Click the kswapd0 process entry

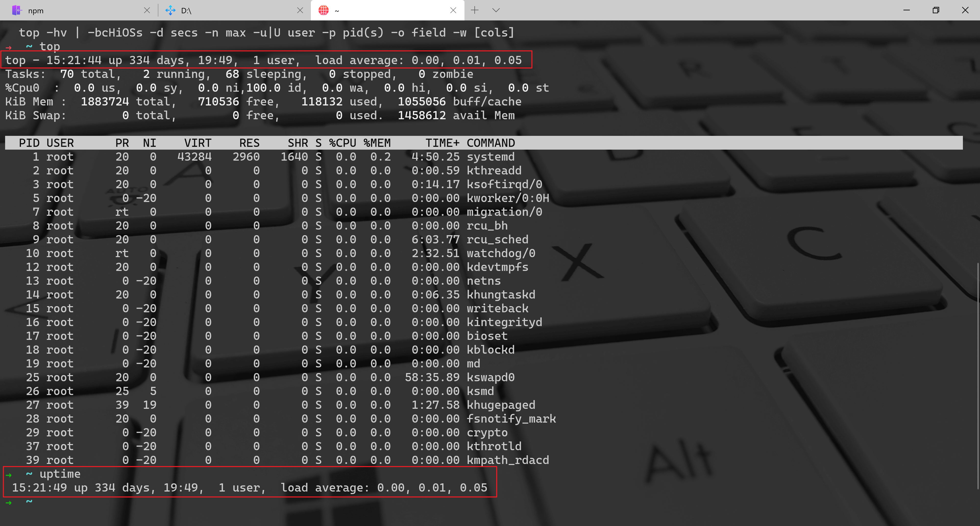(x=490, y=378)
